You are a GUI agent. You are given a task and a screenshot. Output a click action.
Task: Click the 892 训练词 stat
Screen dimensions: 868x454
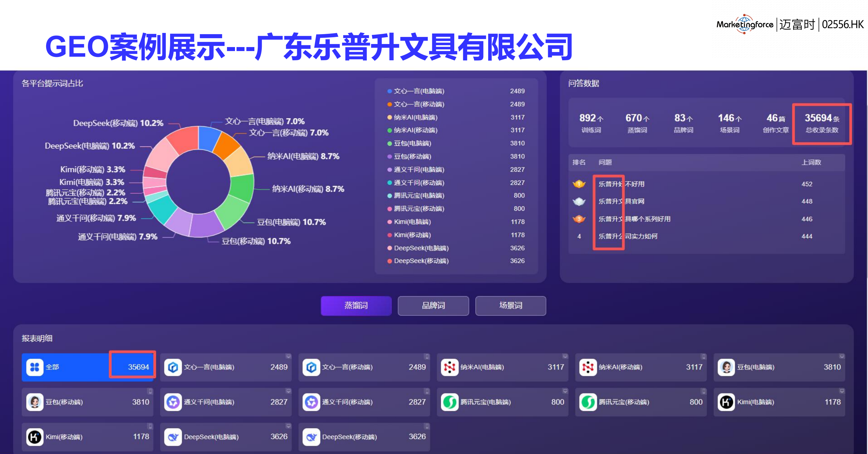click(x=591, y=123)
